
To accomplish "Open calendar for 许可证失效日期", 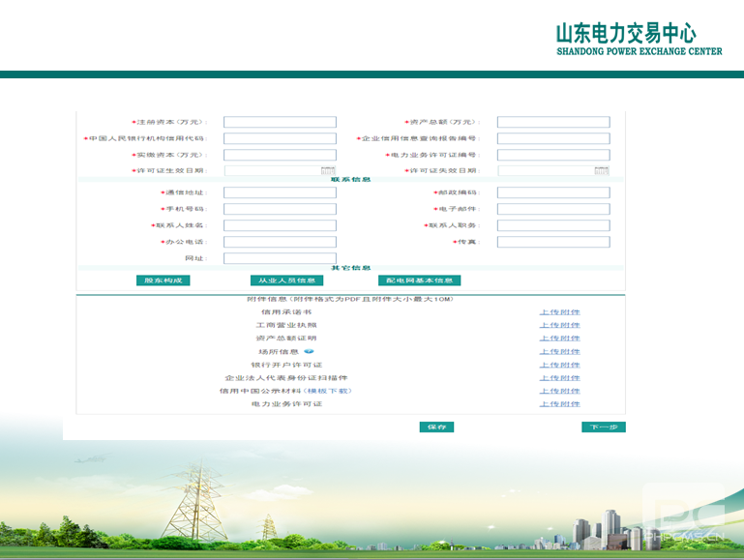I will (x=602, y=170).
